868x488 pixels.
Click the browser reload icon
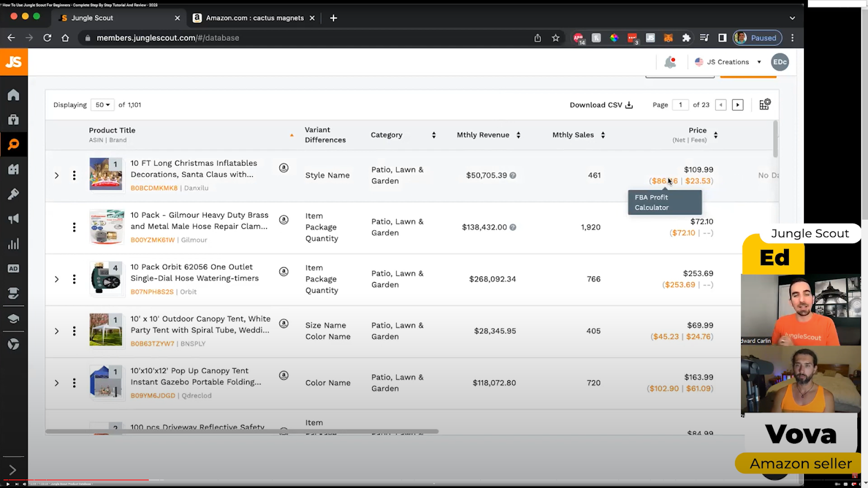[x=47, y=38]
